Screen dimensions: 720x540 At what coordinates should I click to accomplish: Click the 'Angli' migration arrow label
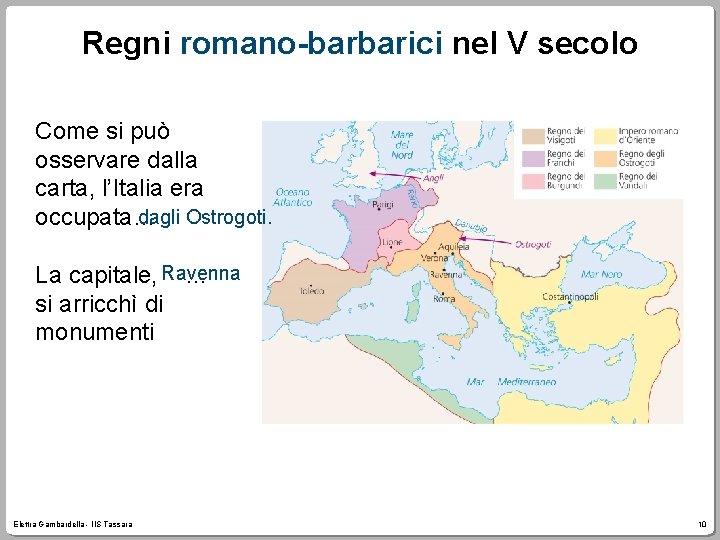(433, 178)
